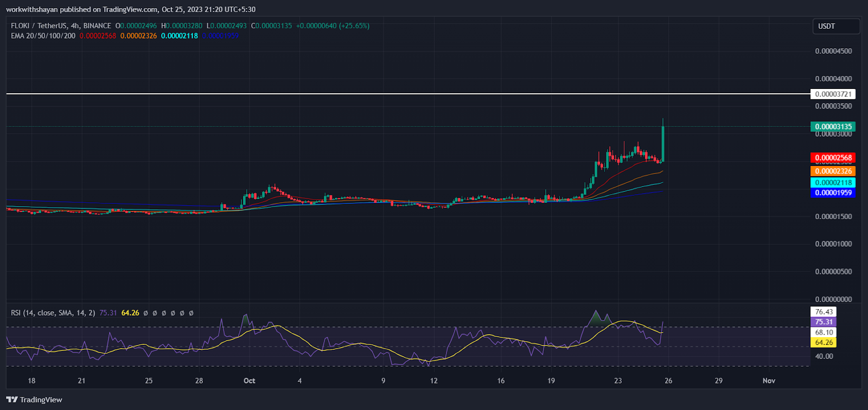The height and width of the screenshot is (410, 868).
Task: Click the 0.00004500 price scale label
Action: pos(833,51)
